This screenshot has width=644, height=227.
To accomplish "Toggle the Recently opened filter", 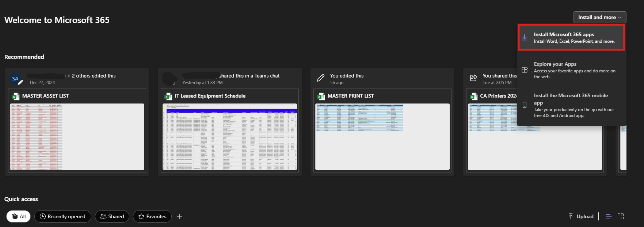I will pyautogui.click(x=62, y=216).
